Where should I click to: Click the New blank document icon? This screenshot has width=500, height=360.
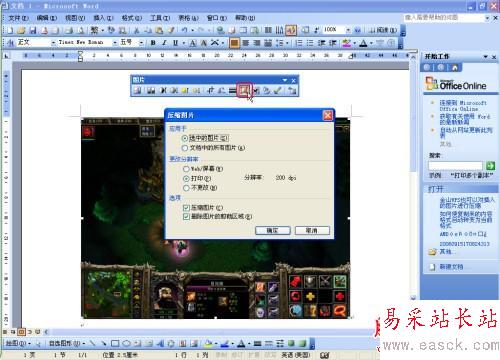(x=10, y=31)
